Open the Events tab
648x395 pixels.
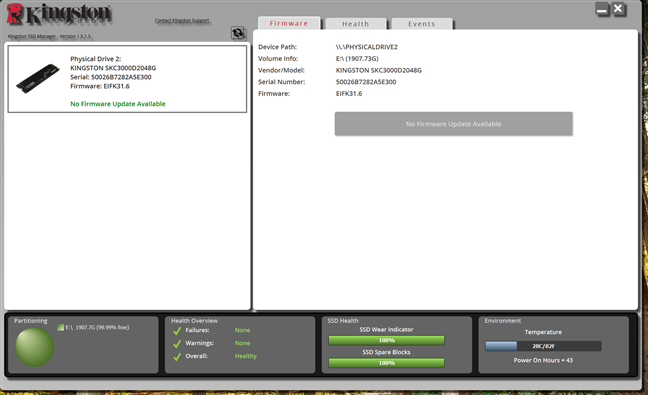[422, 24]
